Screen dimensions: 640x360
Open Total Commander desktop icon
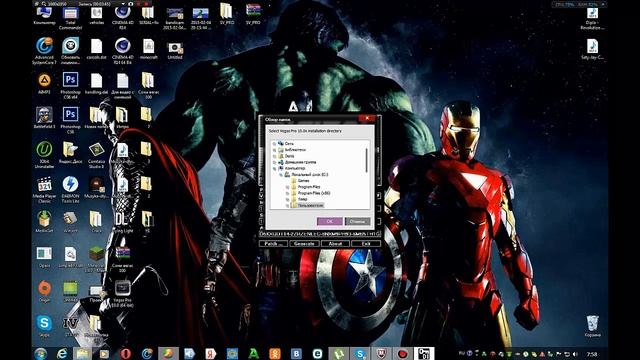[70, 17]
